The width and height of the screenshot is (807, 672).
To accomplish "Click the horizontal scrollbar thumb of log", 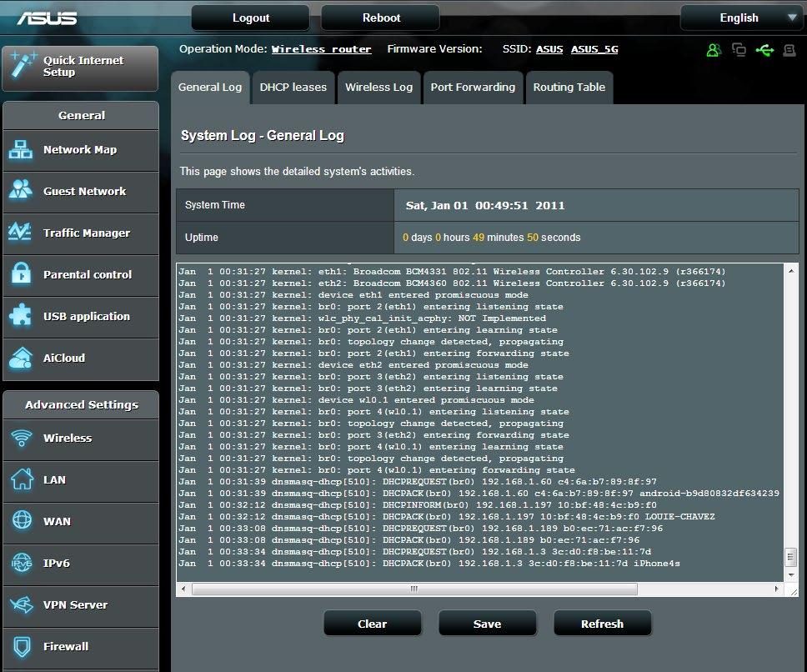I will point(414,589).
